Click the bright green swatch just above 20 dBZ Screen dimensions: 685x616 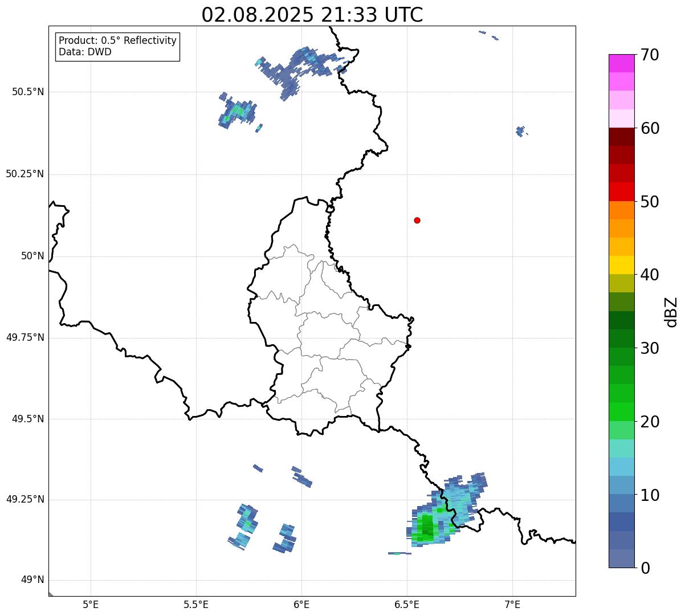click(621, 412)
